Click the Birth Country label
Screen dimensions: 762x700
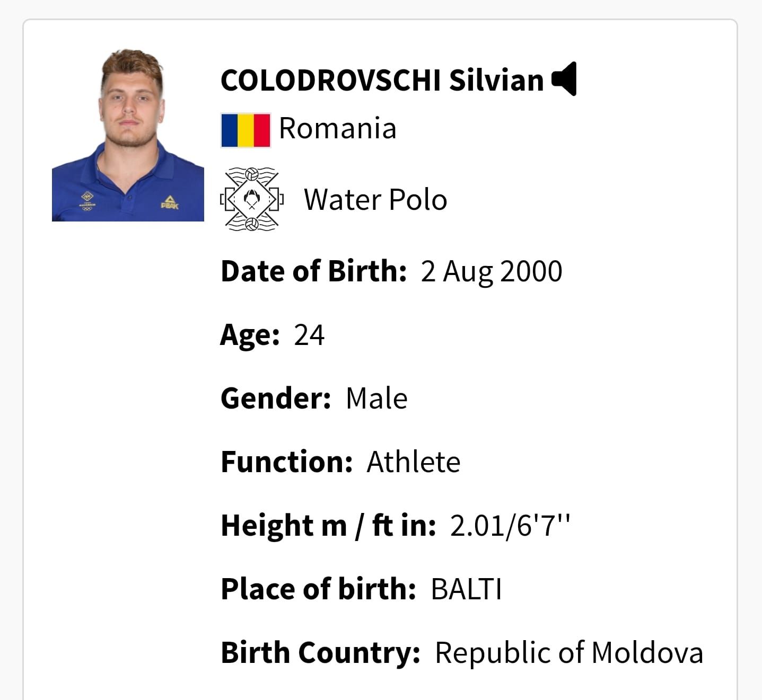tap(320, 653)
